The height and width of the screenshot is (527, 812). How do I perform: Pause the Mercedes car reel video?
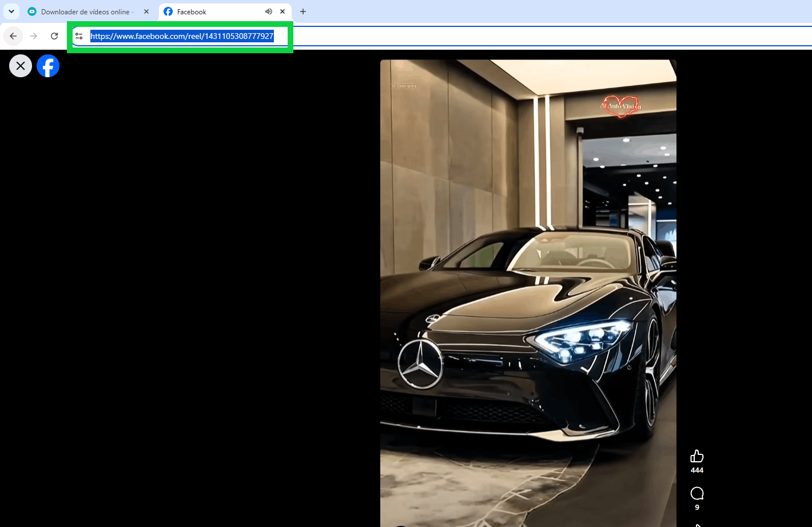pos(528,293)
